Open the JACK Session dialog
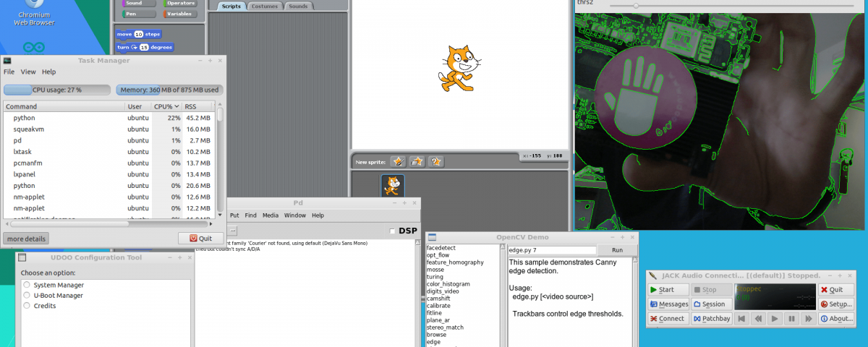The width and height of the screenshot is (868, 347). 711,304
